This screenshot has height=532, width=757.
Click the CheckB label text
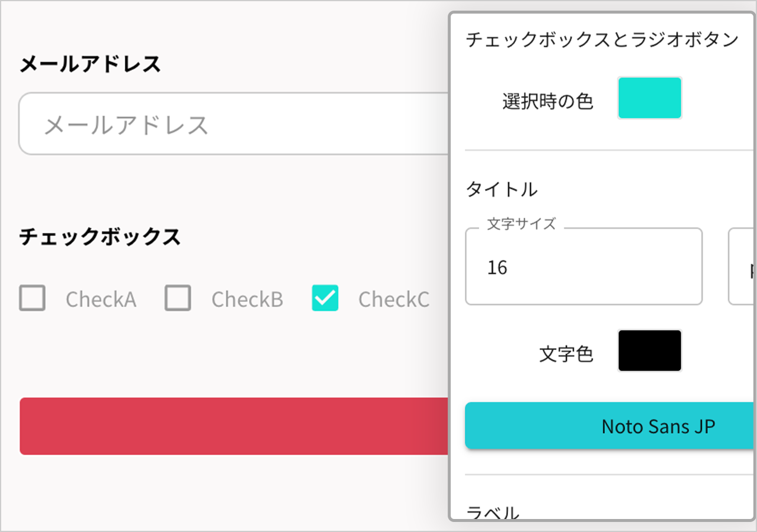247,299
